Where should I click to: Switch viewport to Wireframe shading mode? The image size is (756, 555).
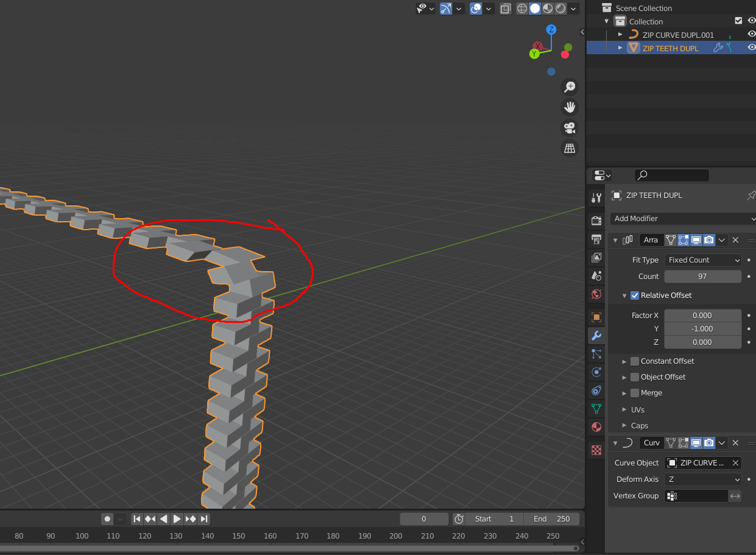pyautogui.click(x=523, y=9)
